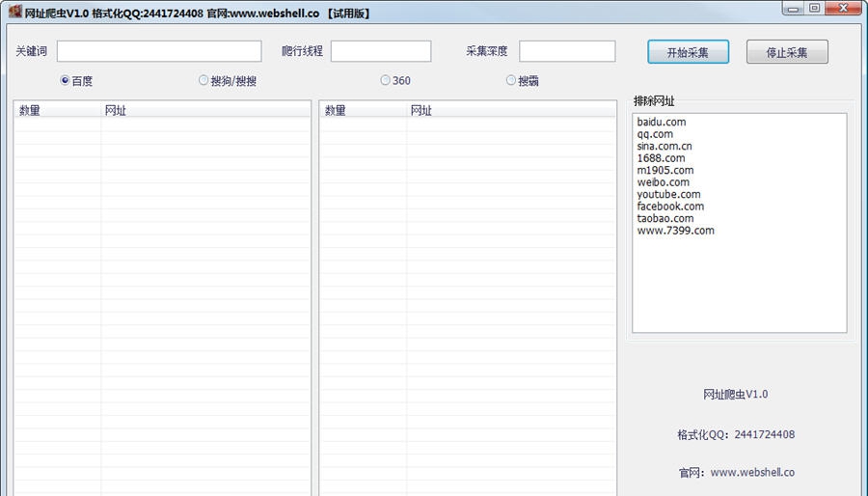Focus the 采集深度 depth input field
868x496 pixels.
[567, 51]
